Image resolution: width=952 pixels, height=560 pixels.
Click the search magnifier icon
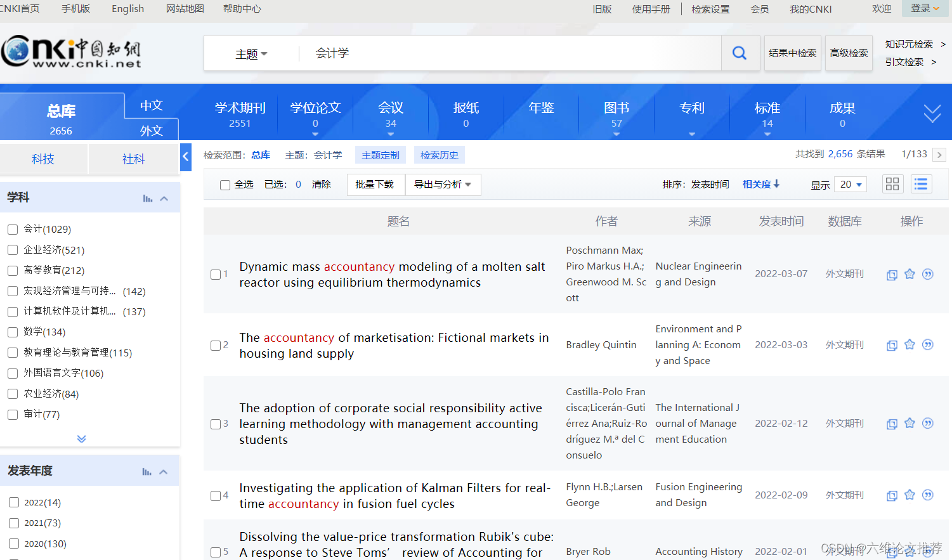point(740,53)
